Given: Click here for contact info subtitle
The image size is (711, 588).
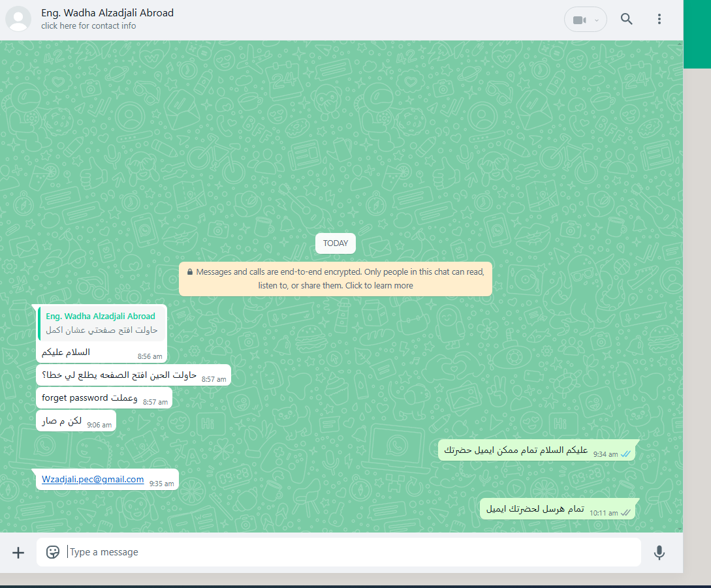Looking at the screenshot, I should click(x=88, y=26).
